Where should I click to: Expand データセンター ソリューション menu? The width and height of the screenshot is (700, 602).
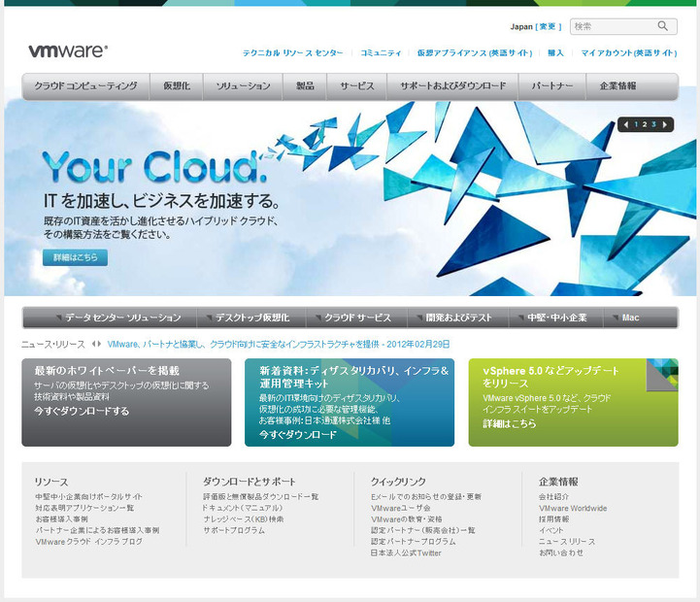pos(117,318)
